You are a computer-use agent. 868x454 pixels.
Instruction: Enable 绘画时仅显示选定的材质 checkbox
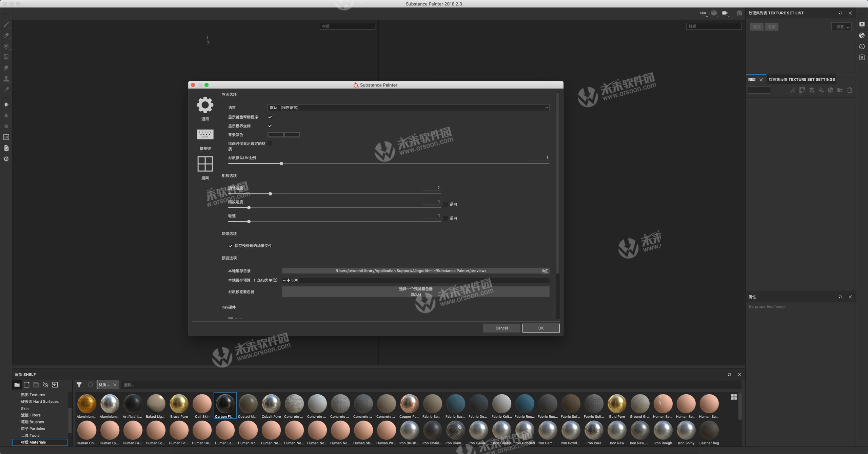(270, 144)
